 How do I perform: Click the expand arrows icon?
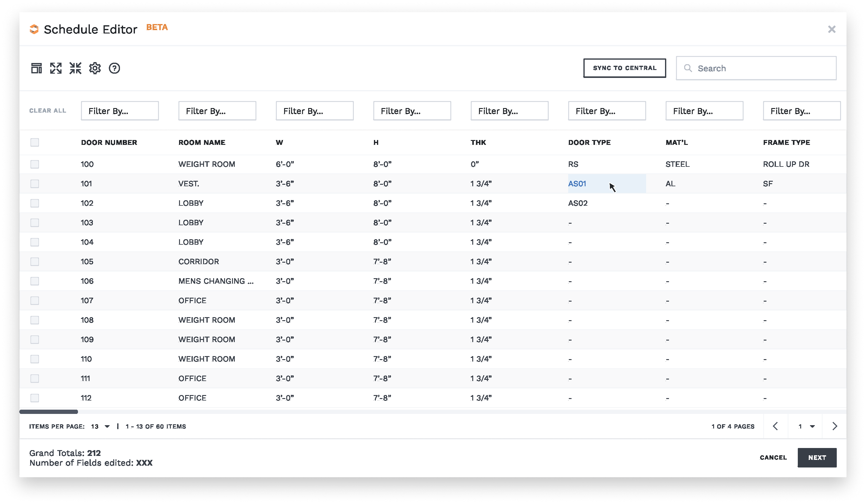(x=56, y=68)
